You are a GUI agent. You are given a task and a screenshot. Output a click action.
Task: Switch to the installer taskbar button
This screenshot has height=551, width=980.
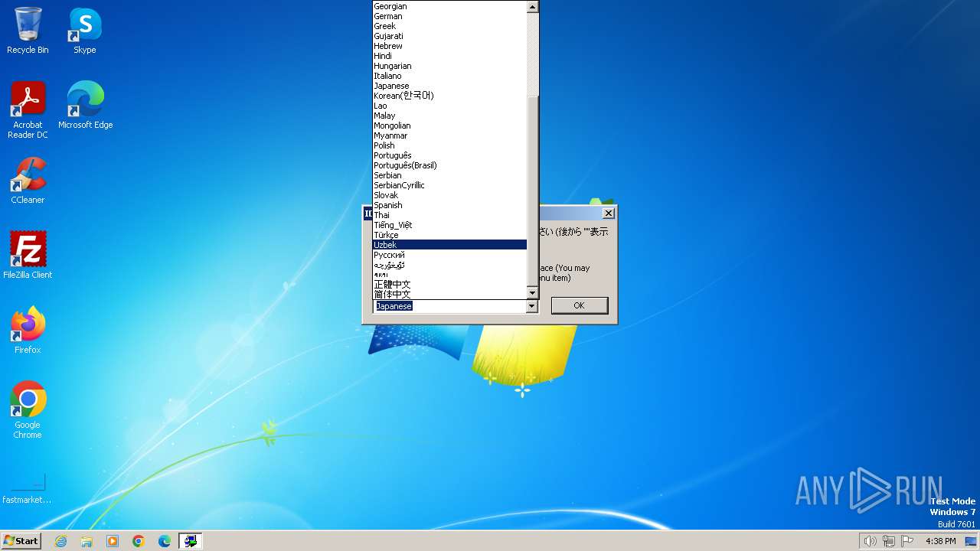click(x=191, y=541)
